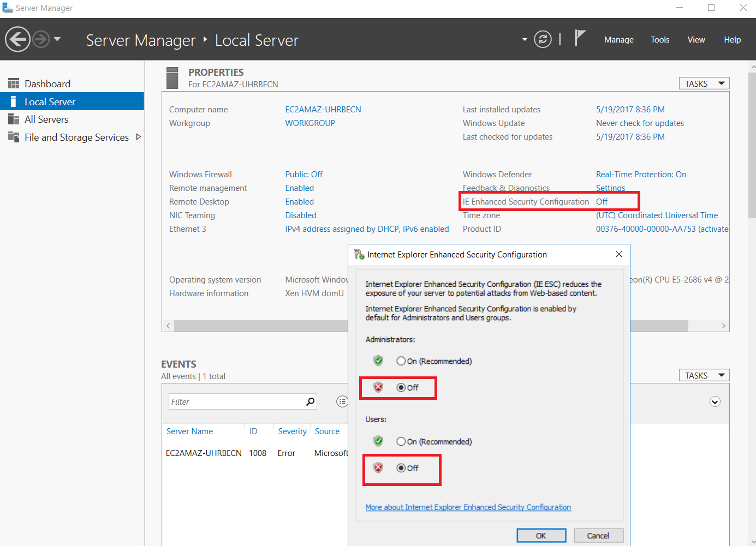
Task: Click Real-Time Protection: On link
Action: (641, 175)
